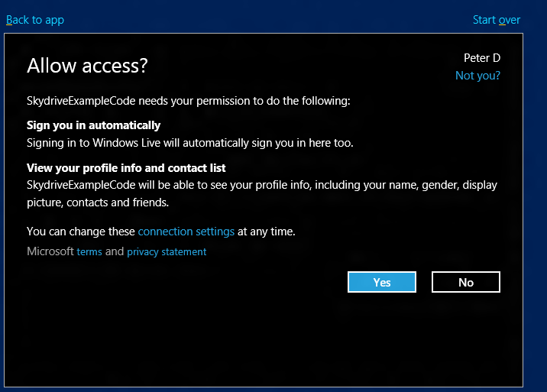Open the connection settings link

[x=186, y=232]
